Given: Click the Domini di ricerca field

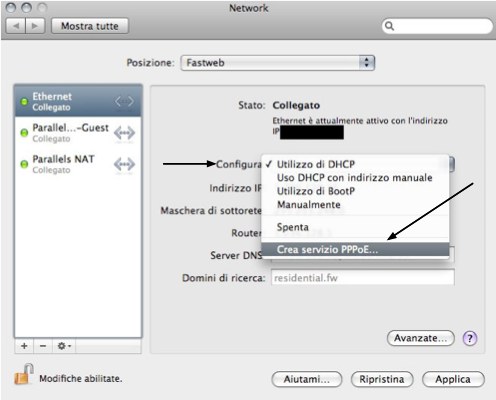Looking at the screenshot, I should [x=362, y=278].
